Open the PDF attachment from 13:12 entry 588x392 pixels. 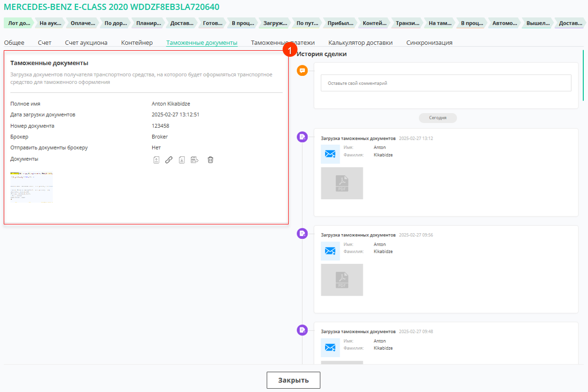click(x=342, y=183)
